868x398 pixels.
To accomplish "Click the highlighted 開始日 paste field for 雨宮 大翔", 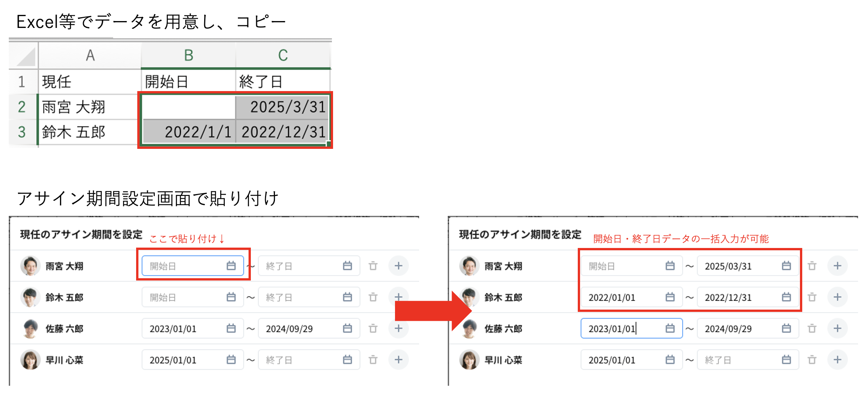I will (193, 266).
